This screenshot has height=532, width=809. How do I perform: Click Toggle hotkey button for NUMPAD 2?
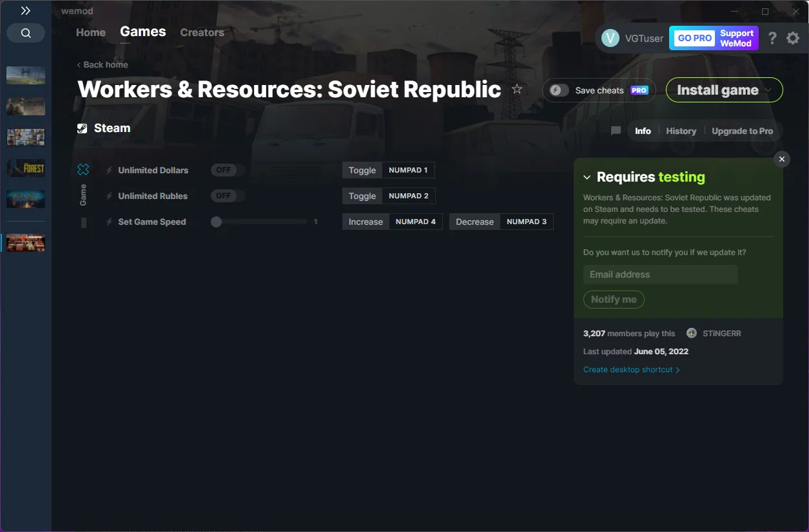tap(389, 196)
